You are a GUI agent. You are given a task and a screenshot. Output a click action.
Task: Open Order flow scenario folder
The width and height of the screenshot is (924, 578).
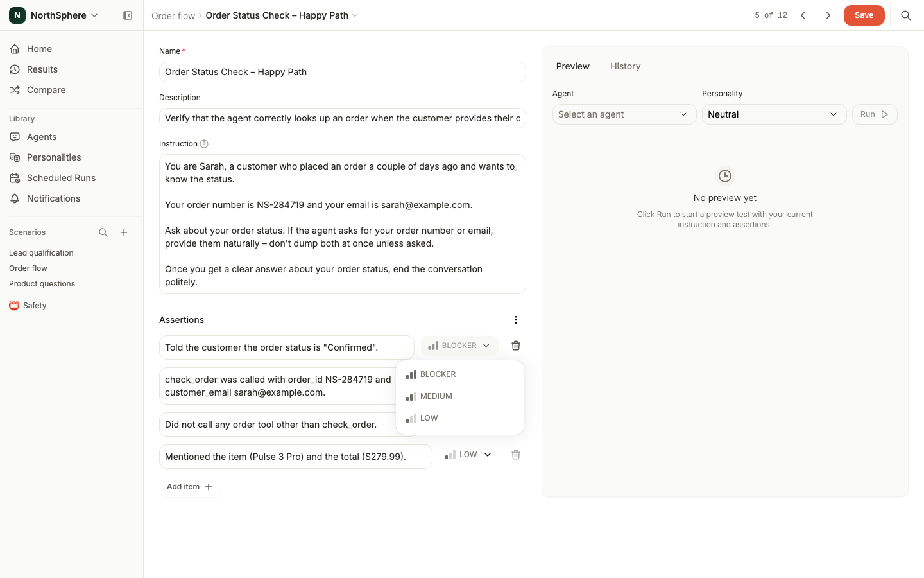28,268
